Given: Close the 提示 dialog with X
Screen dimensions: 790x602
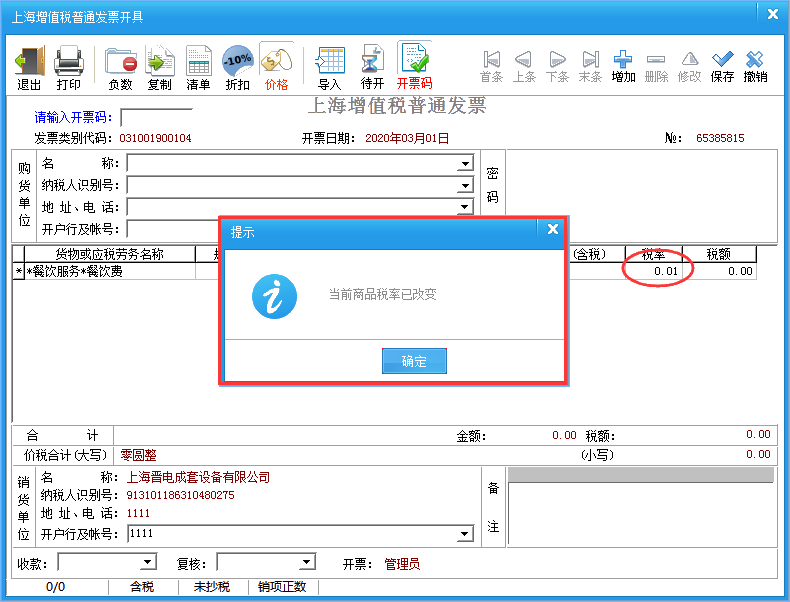Looking at the screenshot, I should click(x=553, y=229).
